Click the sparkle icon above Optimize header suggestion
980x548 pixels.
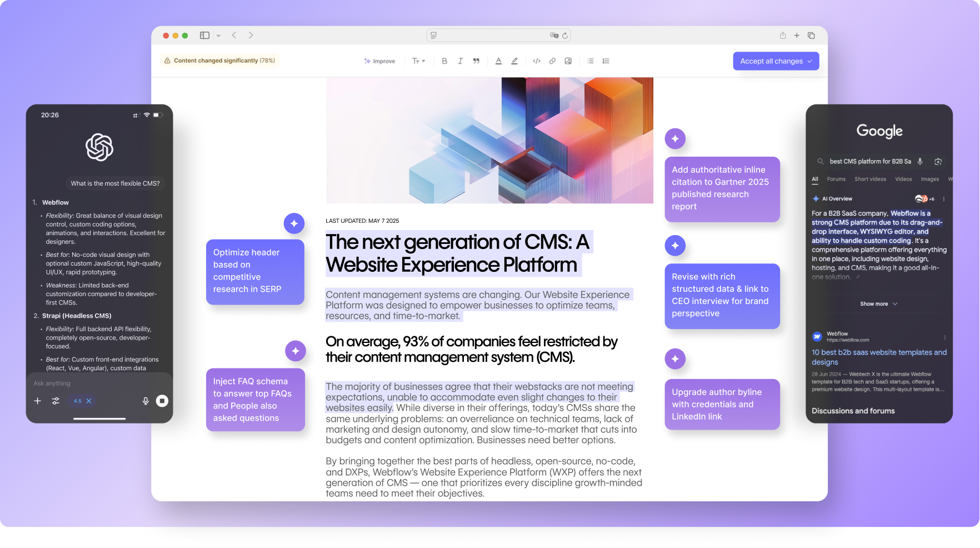tap(294, 223)
